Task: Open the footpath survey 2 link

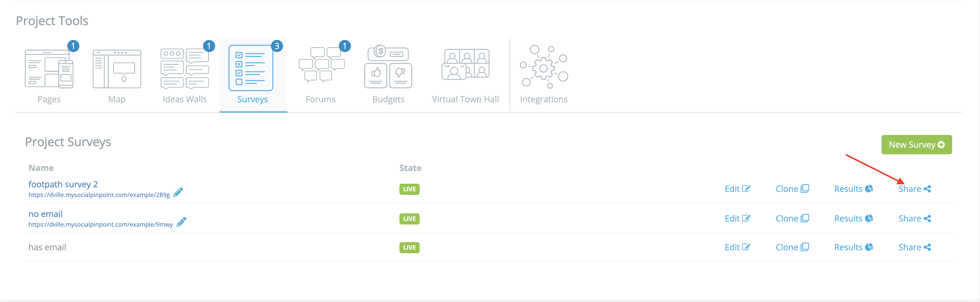Action: [x=63, y=184]
